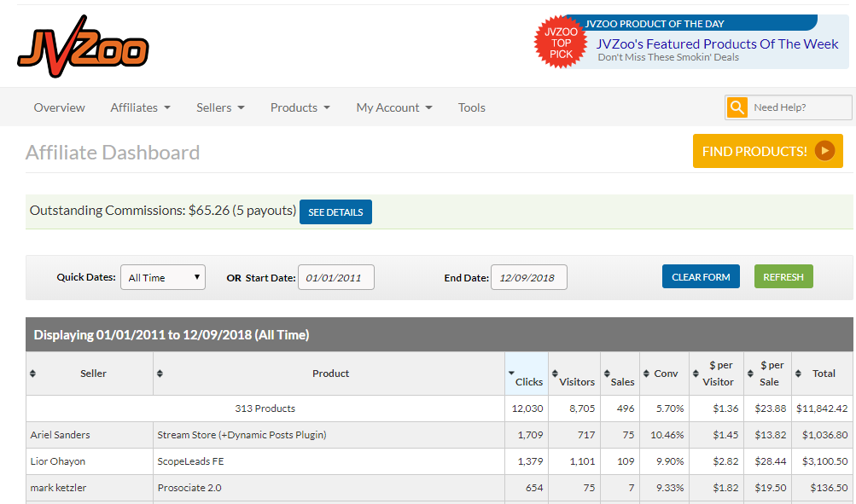This screenshot has width=856, height=504.
Task: Sort by Visitors column arrows
Action: click(x=555, y=374)
